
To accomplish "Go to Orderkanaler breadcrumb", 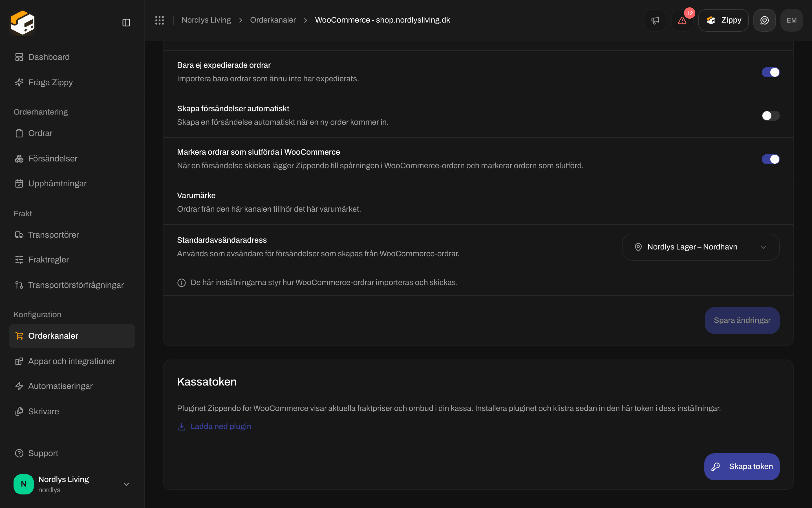I will tap(273, 20).
